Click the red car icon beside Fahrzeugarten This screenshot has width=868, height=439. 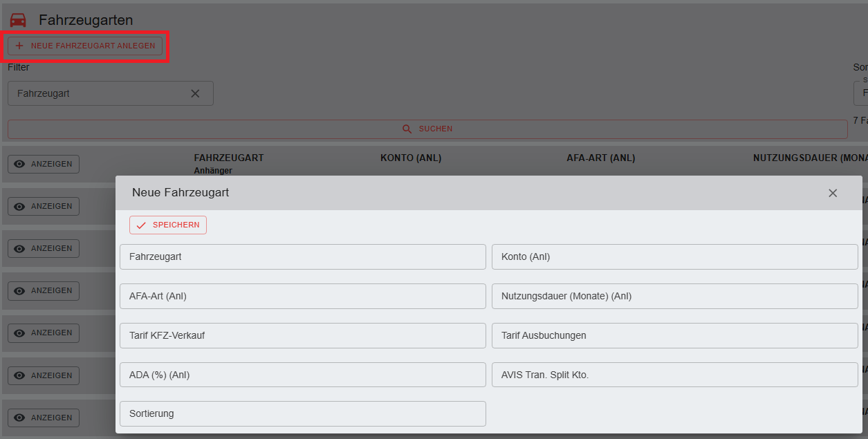point(18,21)
